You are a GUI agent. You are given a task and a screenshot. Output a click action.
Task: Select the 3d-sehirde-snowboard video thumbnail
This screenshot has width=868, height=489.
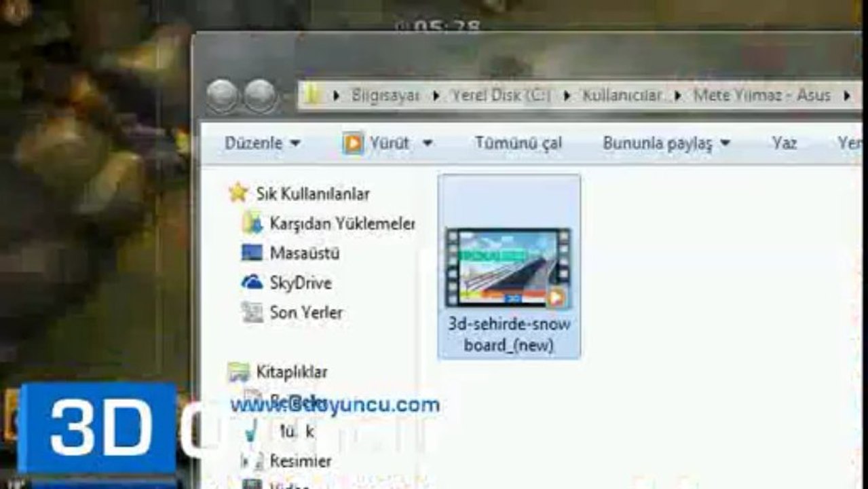pos(508,268)
